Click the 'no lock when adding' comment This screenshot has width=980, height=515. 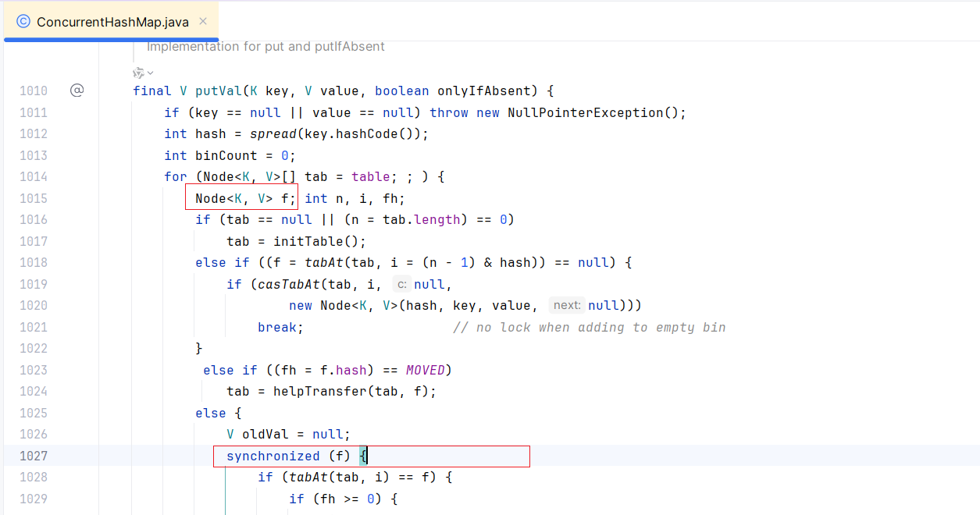589,327
